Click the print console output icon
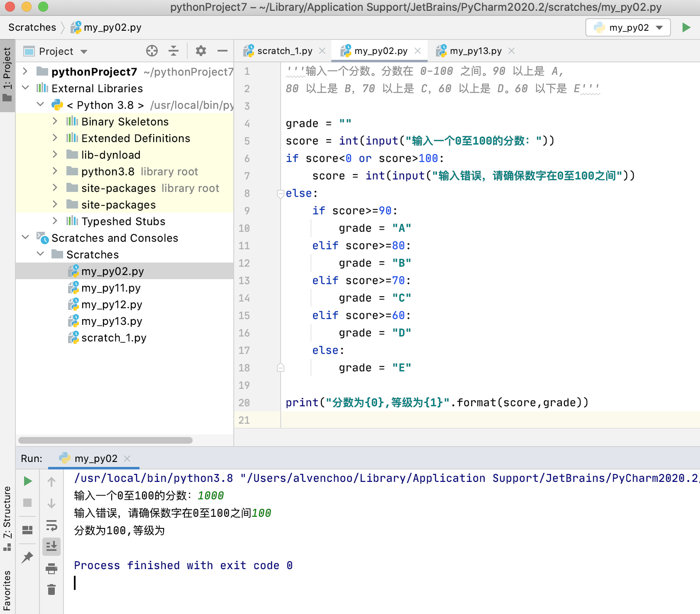The image size is (700, 614). click(x=51, y=568)
